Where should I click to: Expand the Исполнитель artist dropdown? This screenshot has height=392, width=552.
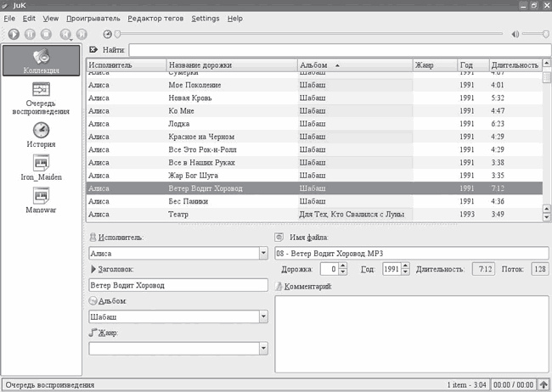[263, 253]
